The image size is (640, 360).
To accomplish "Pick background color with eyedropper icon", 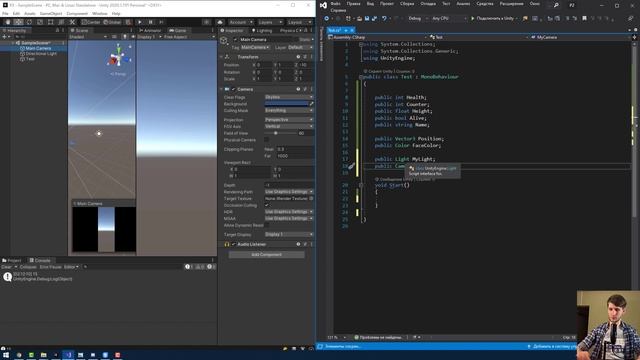I will pyautogui.click(x=311, y=104).
